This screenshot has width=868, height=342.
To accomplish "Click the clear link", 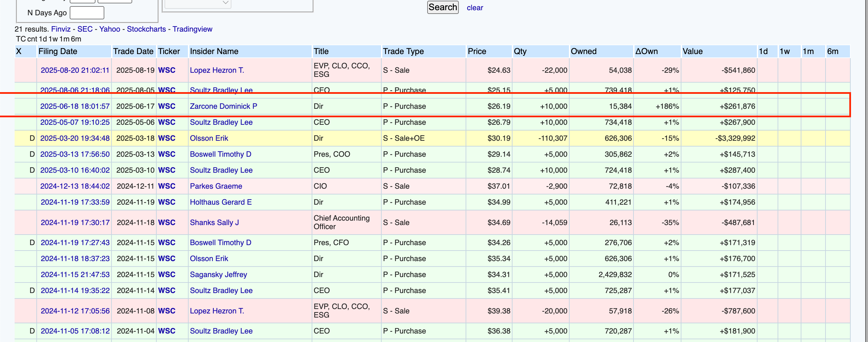I will [475, 8].
